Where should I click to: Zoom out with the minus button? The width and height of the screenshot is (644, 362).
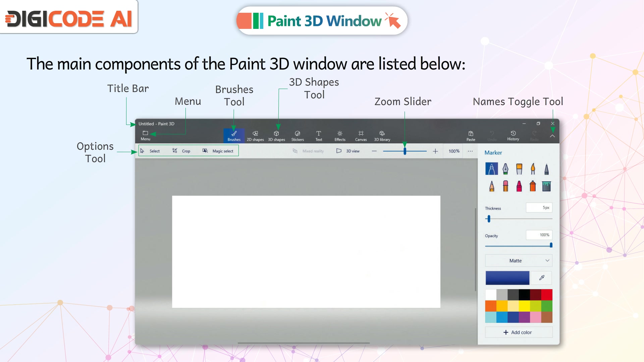pyautogui.click(x=374, y=151)
